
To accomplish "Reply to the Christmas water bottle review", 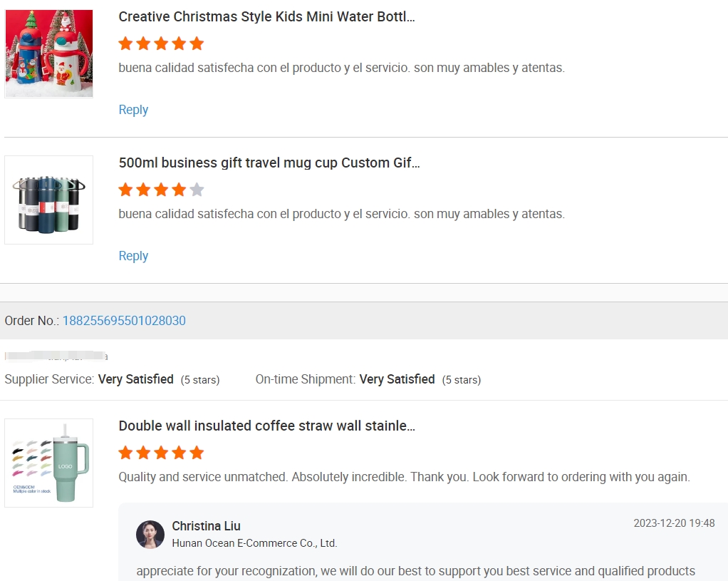I will tap(133, 110).
